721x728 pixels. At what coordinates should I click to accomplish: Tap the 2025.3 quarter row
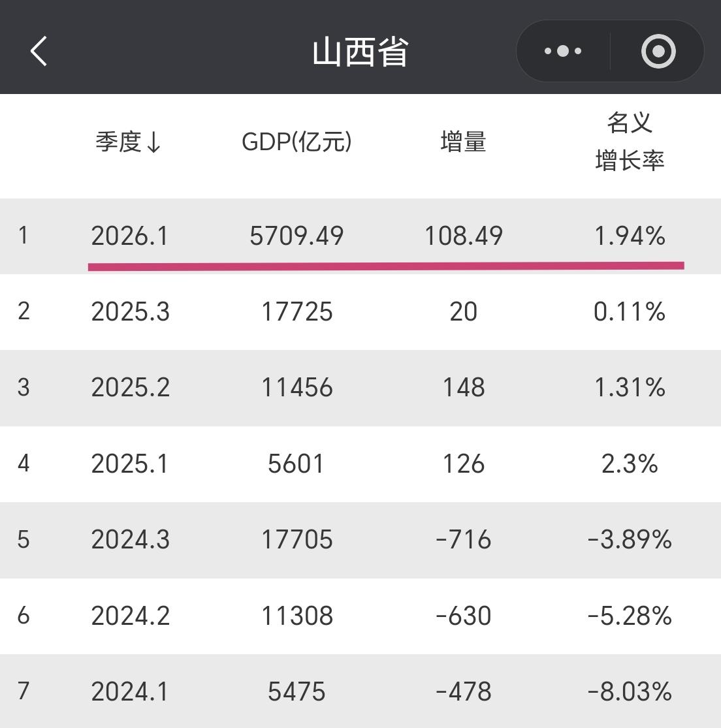pos(360,312)
